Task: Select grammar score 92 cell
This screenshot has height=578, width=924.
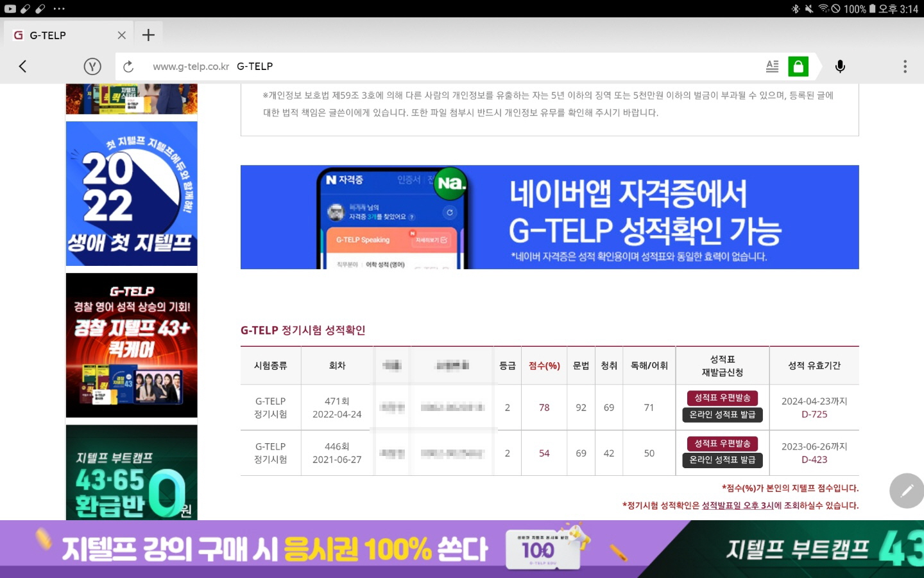Action: [581, 407]
